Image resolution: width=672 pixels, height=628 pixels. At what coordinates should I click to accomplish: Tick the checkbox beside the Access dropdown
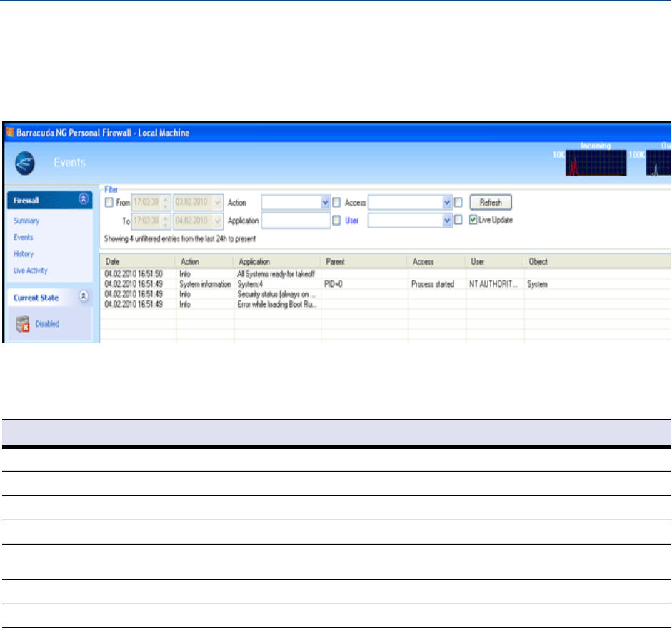(458, 202)
